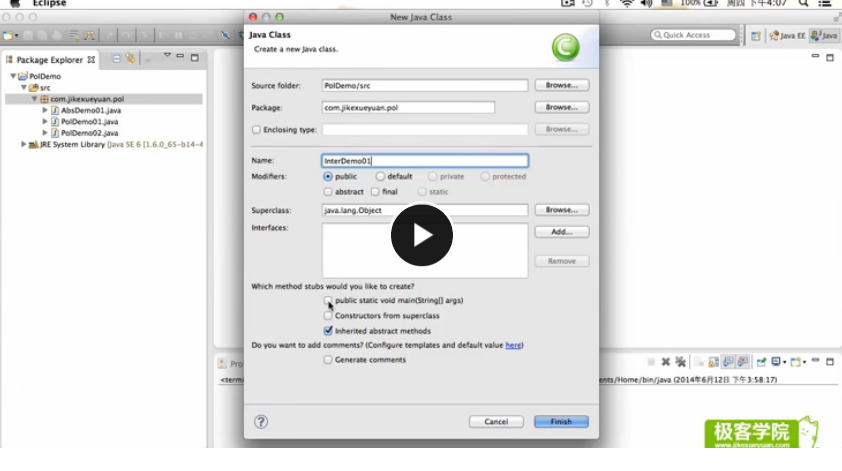Focus the Quick Access search field
This screenshot has width=842, height=471.
coord(693,35)
